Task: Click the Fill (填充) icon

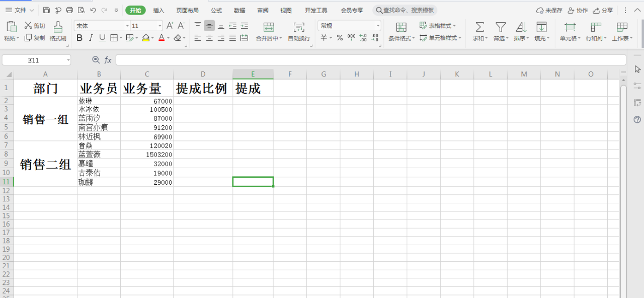Action: point(541,27)
